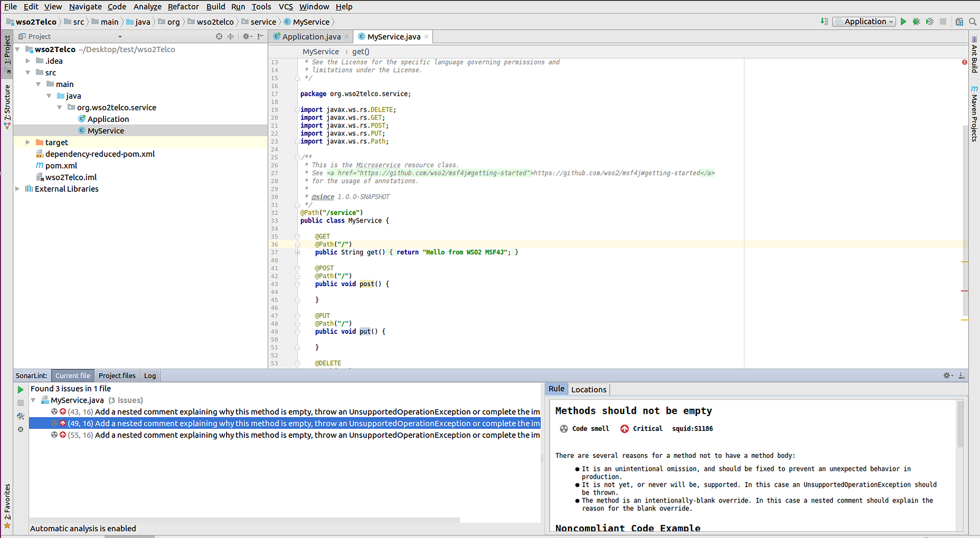
Task: Run Application with coverage
Action: (x=930, y=21)
